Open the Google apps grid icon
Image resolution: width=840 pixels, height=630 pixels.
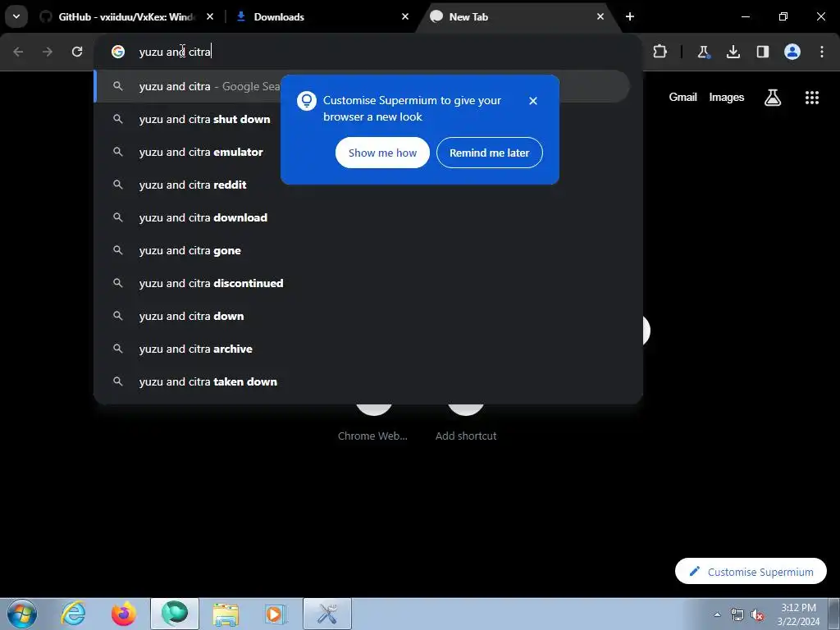812,98
